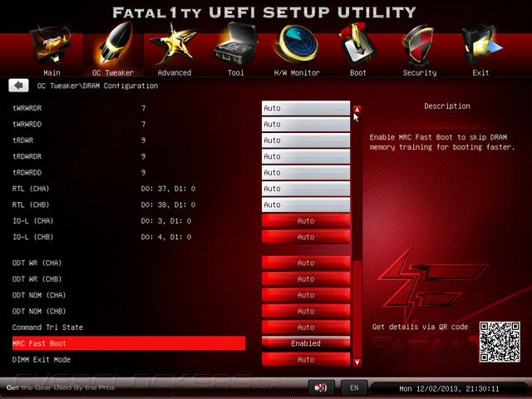
Task: Open the DIMM Exit Mode Auto dropdown
Action: [306, 360]
